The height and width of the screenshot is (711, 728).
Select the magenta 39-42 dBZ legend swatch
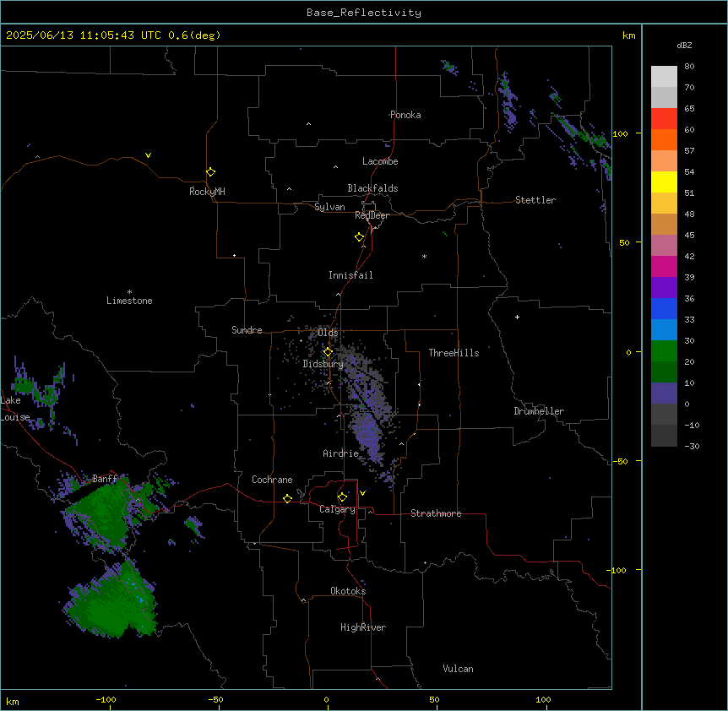664,266
